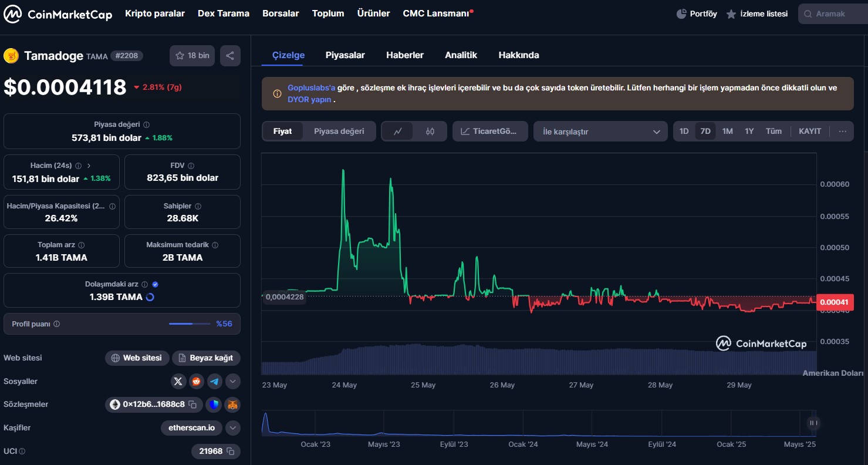Screen dimensions: 868x465
Task: Open the Borsalar menu
Action: coord(281,14)
